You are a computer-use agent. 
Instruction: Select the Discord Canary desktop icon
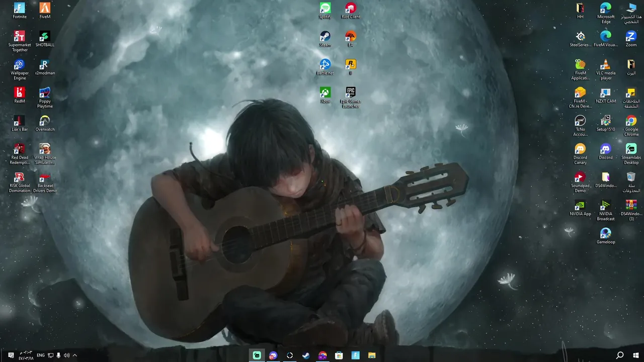580,154
